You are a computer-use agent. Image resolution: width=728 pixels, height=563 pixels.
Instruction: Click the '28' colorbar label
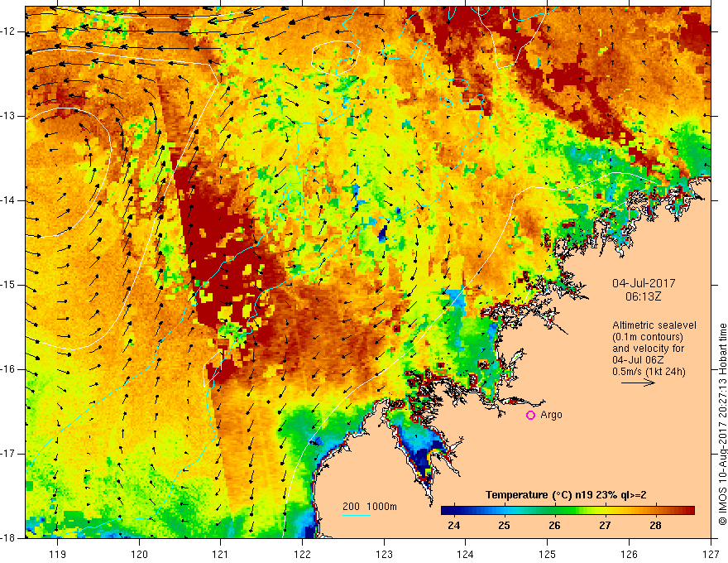click(655, 526)
